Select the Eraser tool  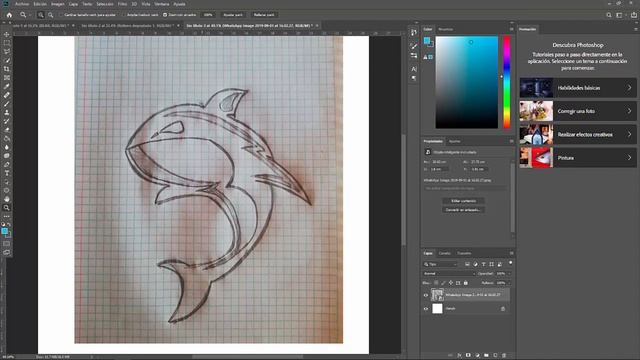[7, 130]
